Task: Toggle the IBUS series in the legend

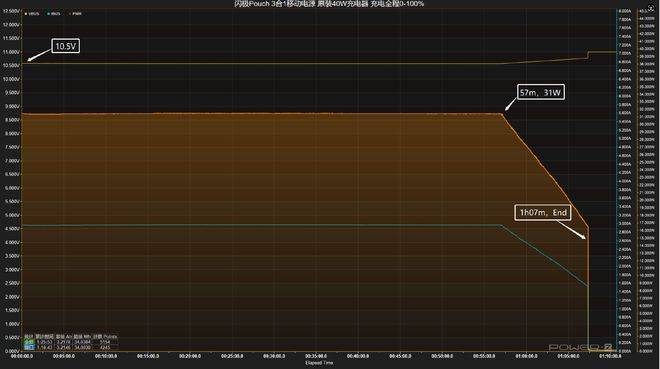Action: click(54, 14)
